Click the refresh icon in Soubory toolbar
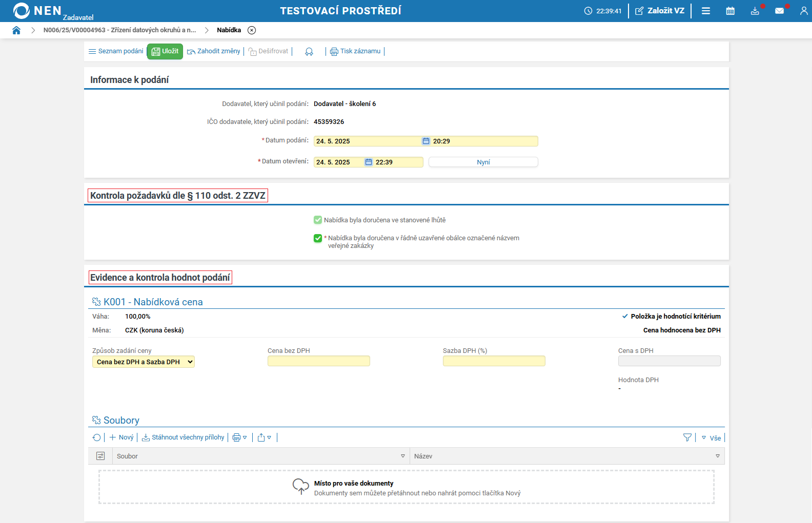The height and width of the screenshot is (523, 812). 96,437
